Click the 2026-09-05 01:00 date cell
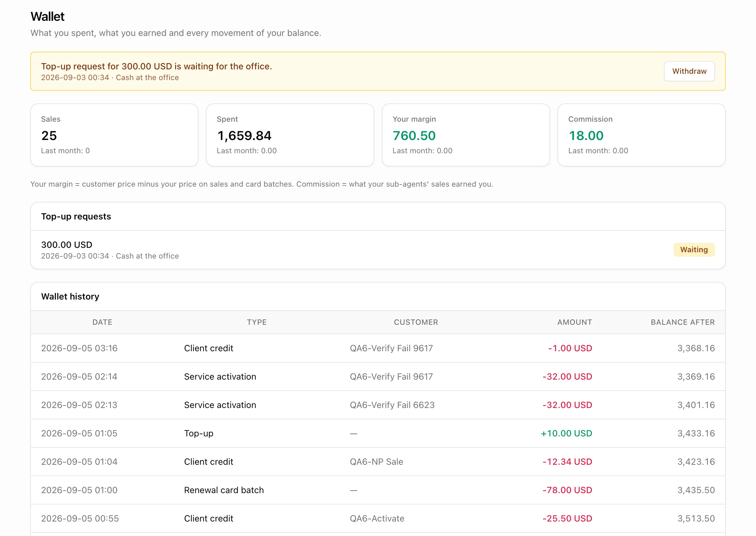 (x=79, y=490)
